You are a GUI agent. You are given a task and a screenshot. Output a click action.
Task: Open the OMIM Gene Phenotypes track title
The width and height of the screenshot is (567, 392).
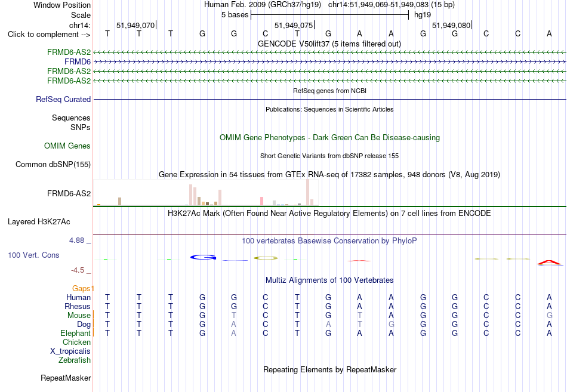tap(329, 137)
